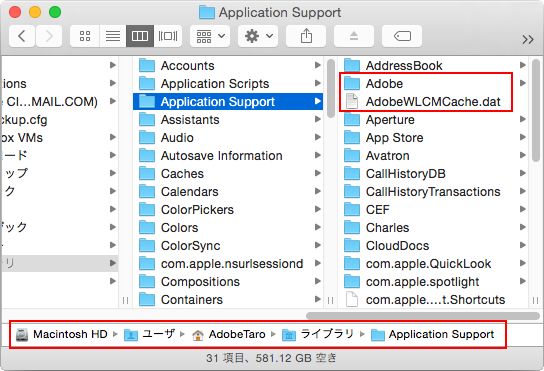Click the Share toolbar button

point(306,36)
